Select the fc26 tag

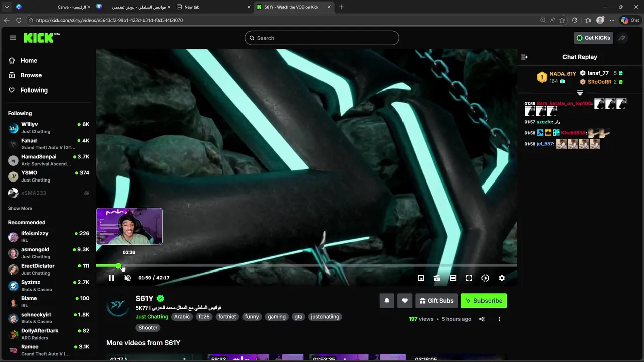[204, 317]
